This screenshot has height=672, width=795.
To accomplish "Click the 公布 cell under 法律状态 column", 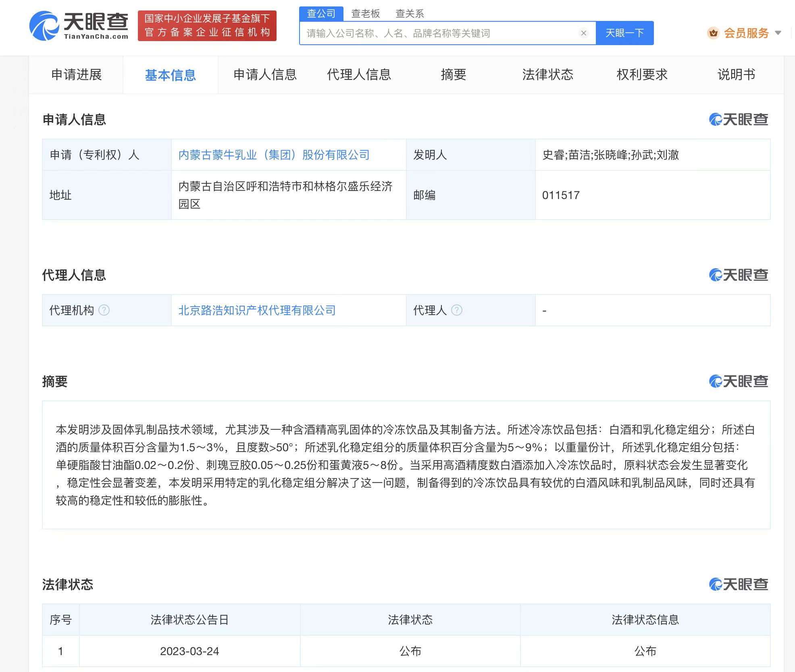I will (x=410, y=651).
